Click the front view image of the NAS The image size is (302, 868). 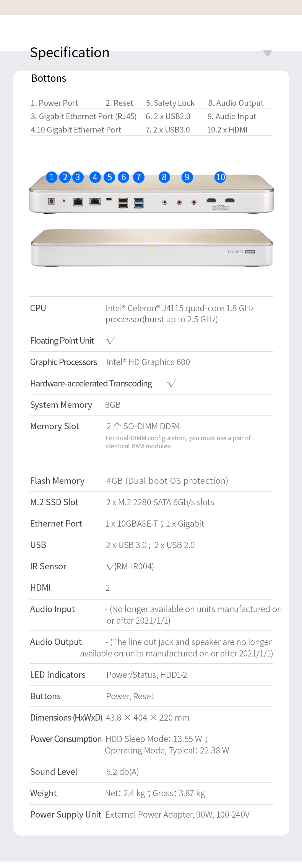pos(152,248)
